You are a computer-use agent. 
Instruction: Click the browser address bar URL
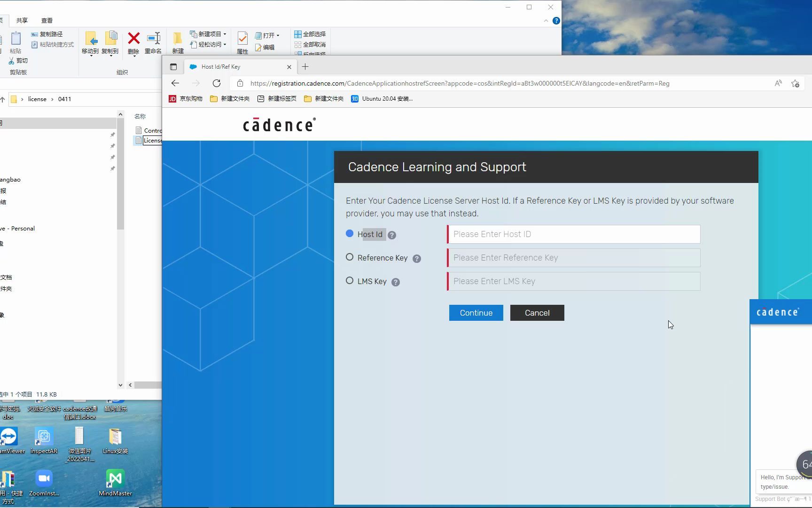coord(460,83)
